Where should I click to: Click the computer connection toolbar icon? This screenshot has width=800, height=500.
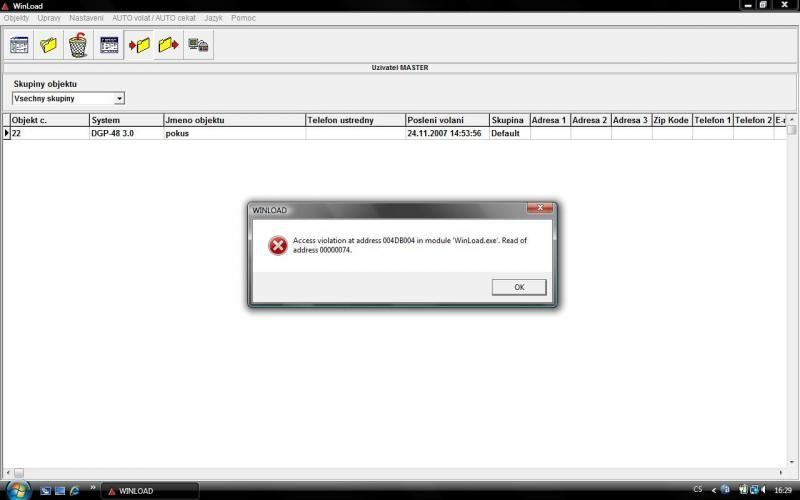tap(198, 45)
